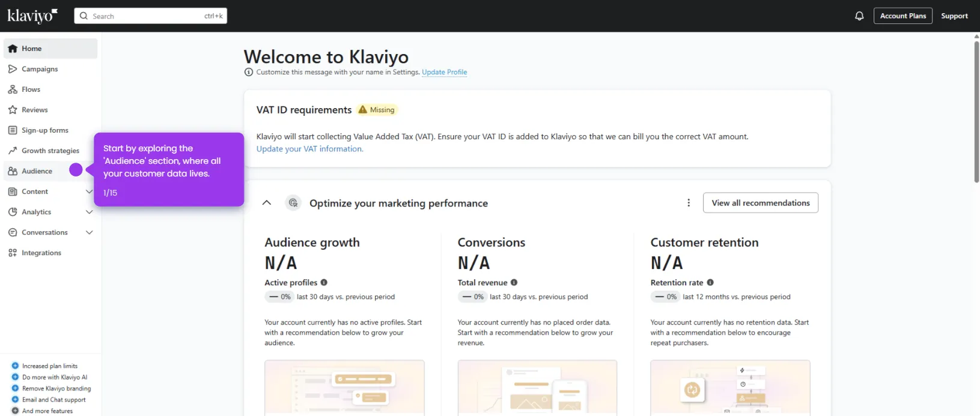Click the search magnifier icon
Screen dimensions: 980x416
point(84,16)
